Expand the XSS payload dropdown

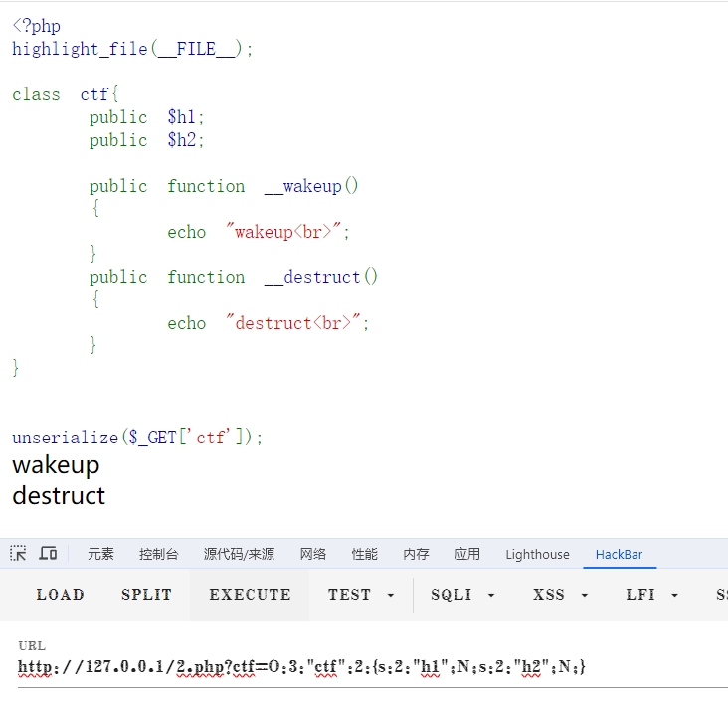point(561,595)
